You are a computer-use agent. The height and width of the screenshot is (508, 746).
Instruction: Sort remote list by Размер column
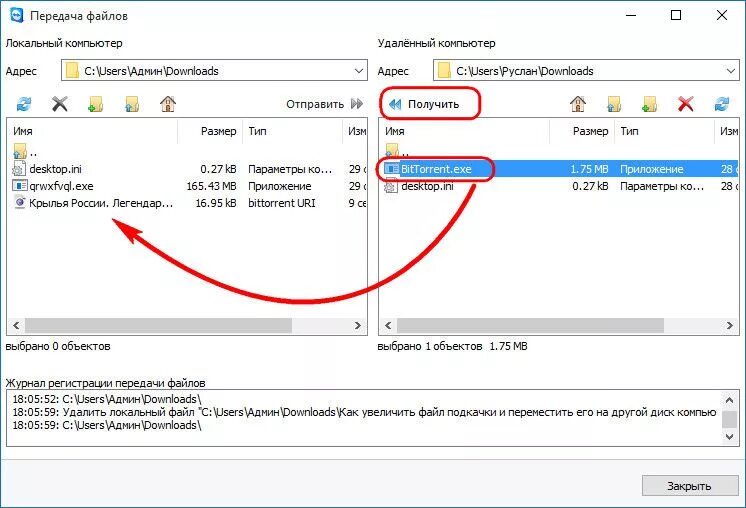(x=582, y=131)
